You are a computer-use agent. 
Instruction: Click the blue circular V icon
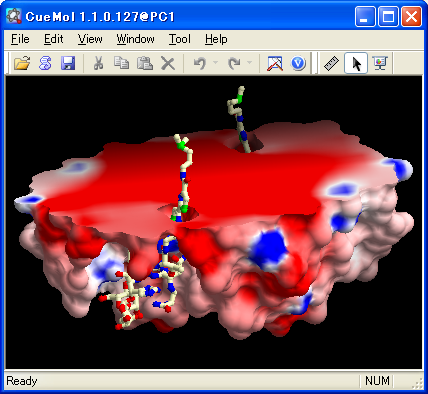(x=298, y=63)
